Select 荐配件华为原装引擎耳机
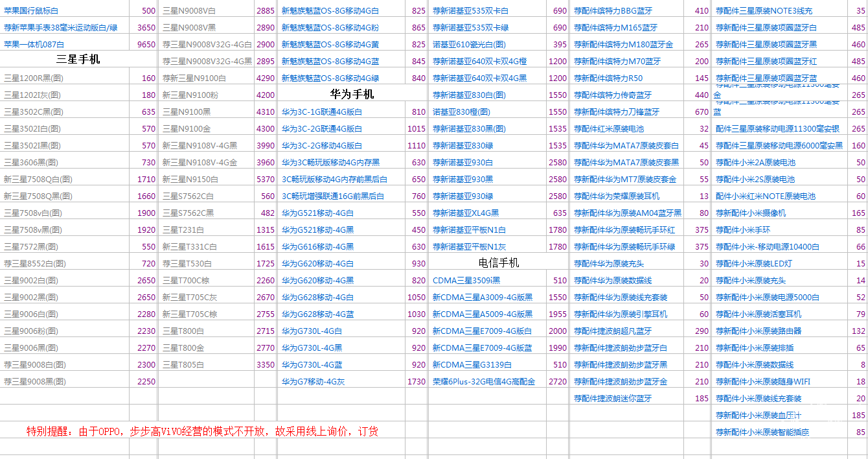Screen dimensions: 868x459 pos(621,314)
